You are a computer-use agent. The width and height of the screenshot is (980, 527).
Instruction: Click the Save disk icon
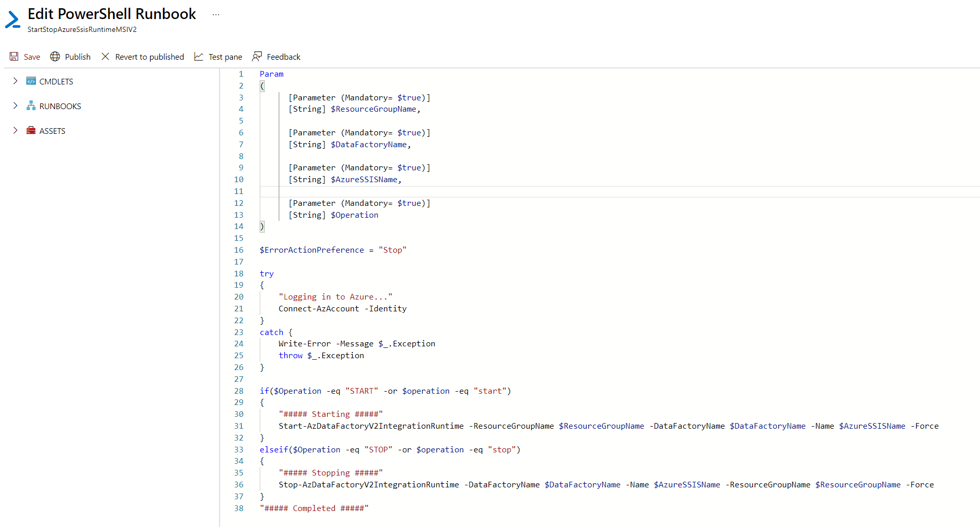pyautogui.click(x=14, y=57)
